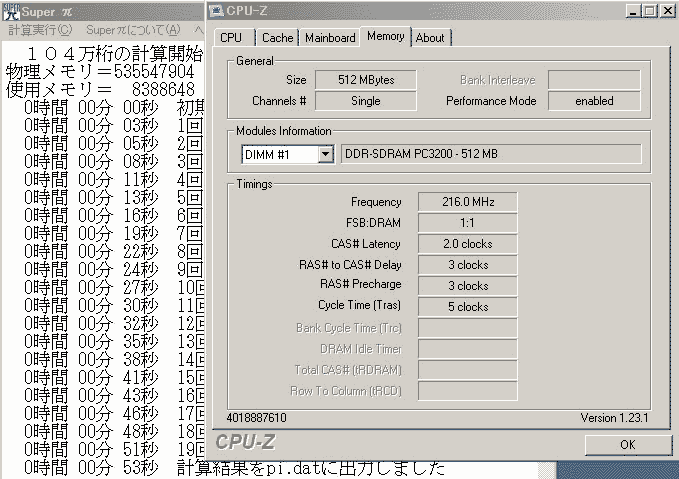The width and height of the screenshot is (679, 479).
Task: Select the Memory tab
Action: coord(385,36)
